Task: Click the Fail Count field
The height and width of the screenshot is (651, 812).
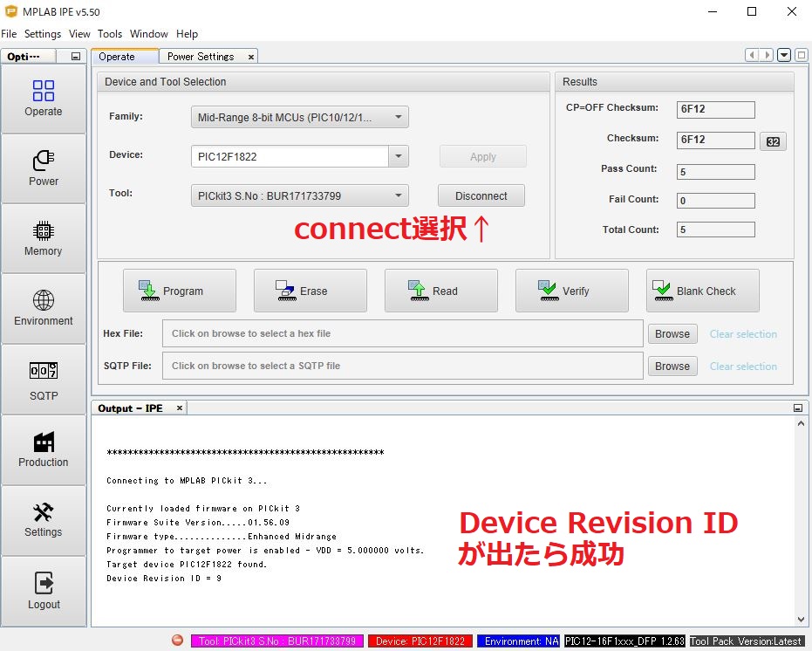Action: pyautogui.click(x=715, y=201)
